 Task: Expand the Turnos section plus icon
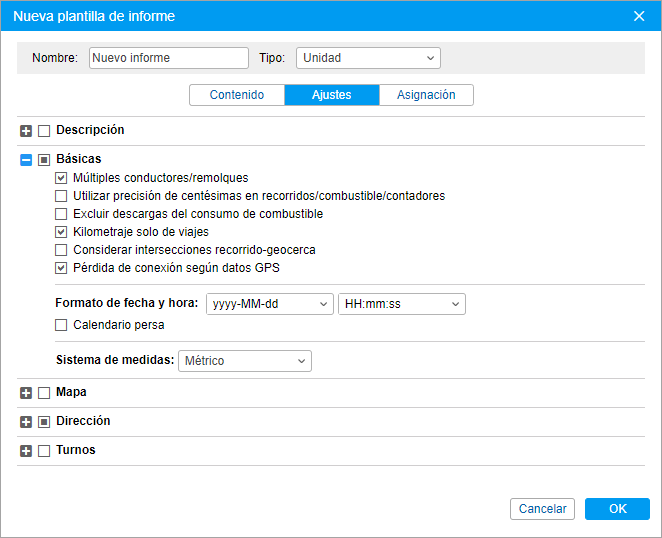click(26, 451)
